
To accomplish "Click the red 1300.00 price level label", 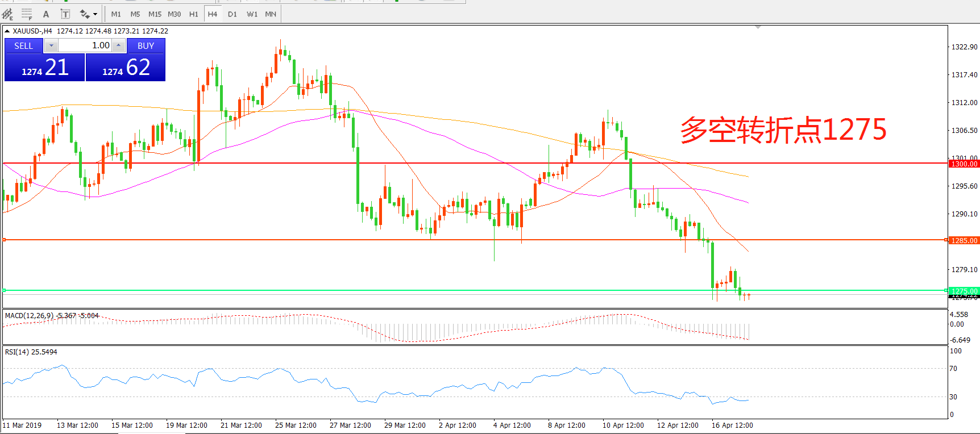I will click(964, 164).
